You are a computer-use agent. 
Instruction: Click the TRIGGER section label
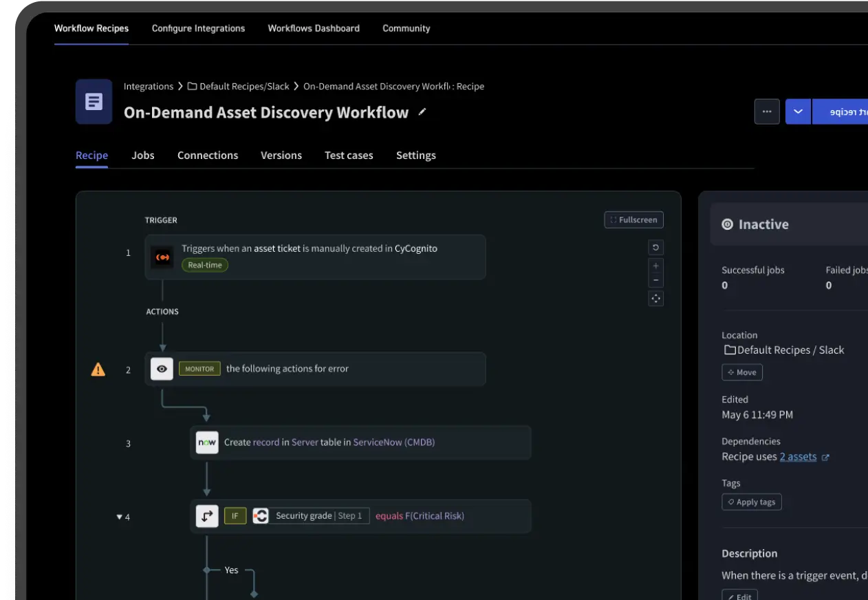[x=161, y=220]
